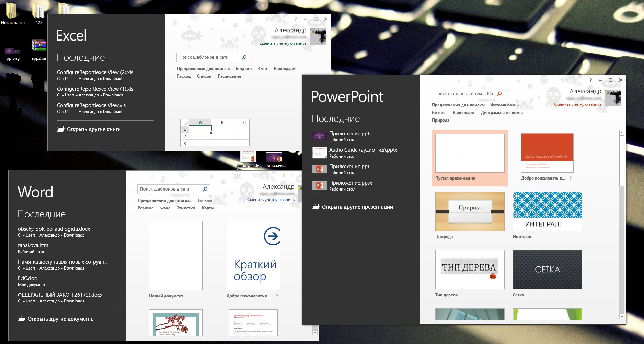The image size is (644, 344).
Task: Click the search magnifier in PowerPoint template search
Action: 499,94
